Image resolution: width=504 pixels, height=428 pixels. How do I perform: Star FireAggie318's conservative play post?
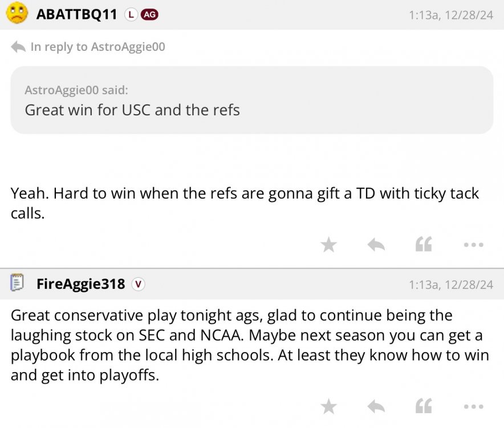(328, 406)
